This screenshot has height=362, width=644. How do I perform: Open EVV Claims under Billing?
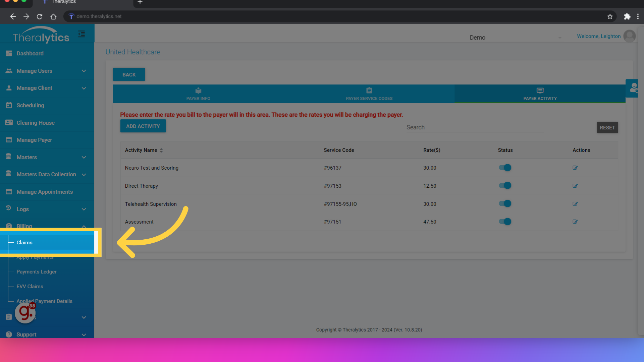point(30,287)
